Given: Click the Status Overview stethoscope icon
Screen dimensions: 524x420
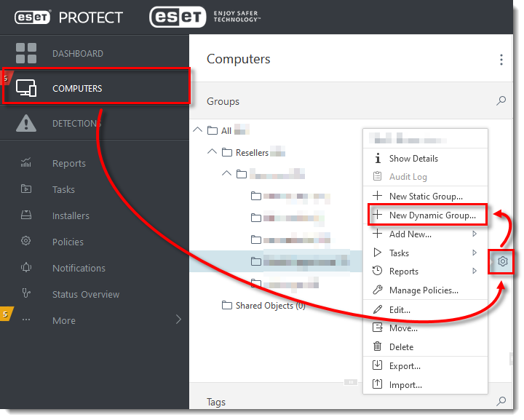Looking at the screenshot, I should tap(25, 293).
